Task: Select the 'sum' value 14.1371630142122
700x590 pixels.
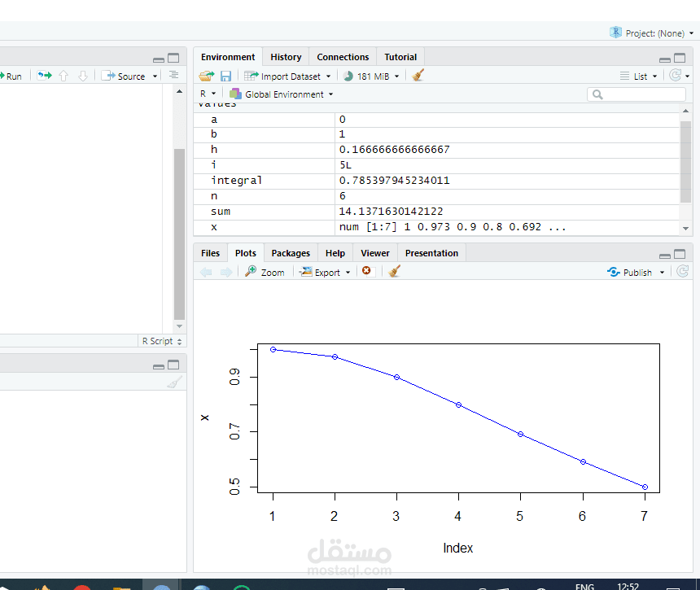Action: click(391, 211)
